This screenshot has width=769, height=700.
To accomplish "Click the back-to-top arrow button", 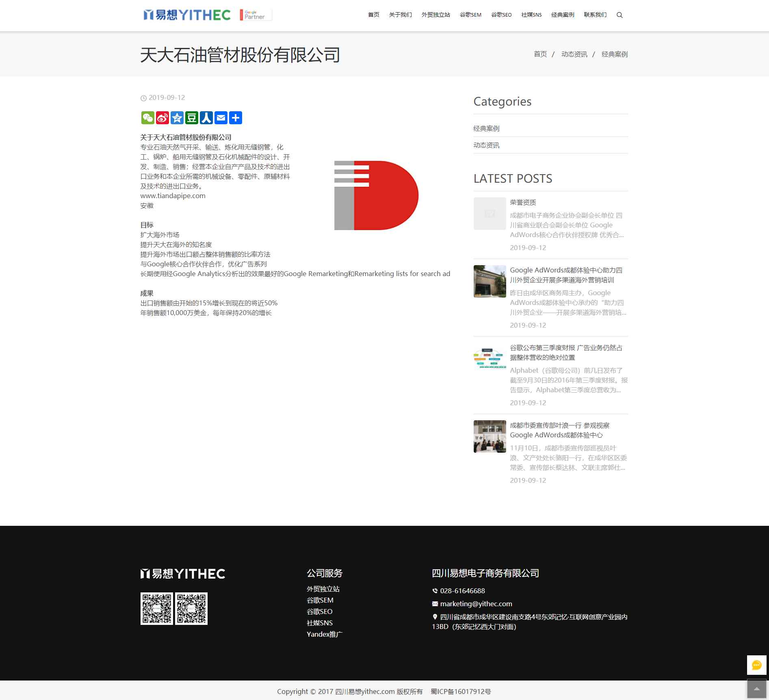I will [756, 689].
